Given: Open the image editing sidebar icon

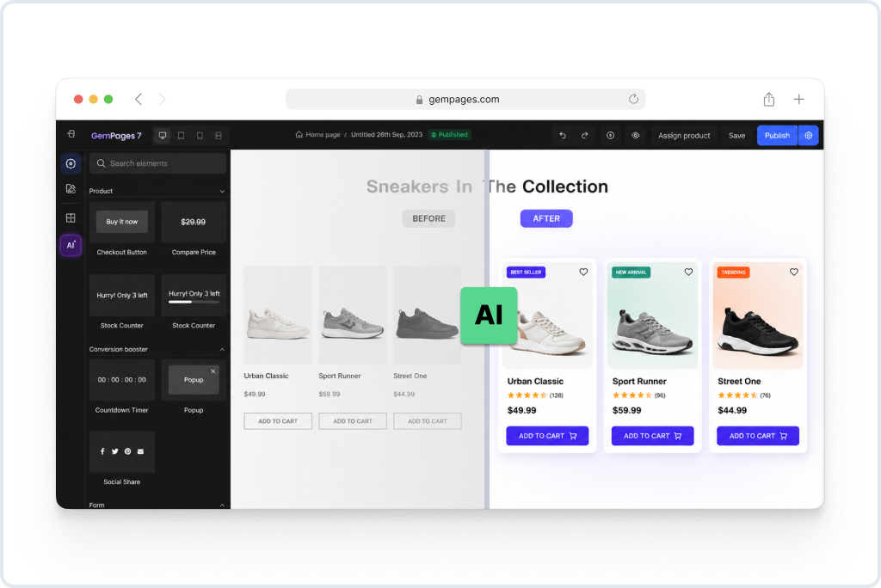Looking at the screenshot, I should pos(71,189).
